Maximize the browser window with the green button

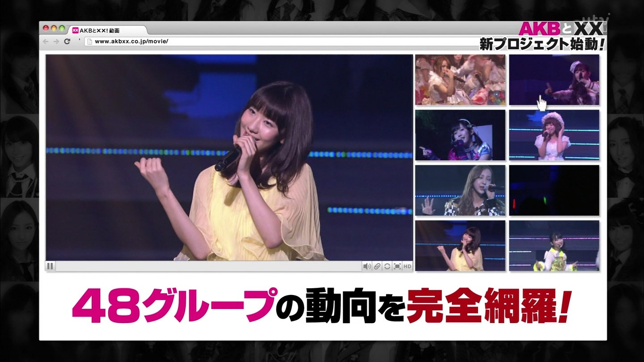(62, 28)
